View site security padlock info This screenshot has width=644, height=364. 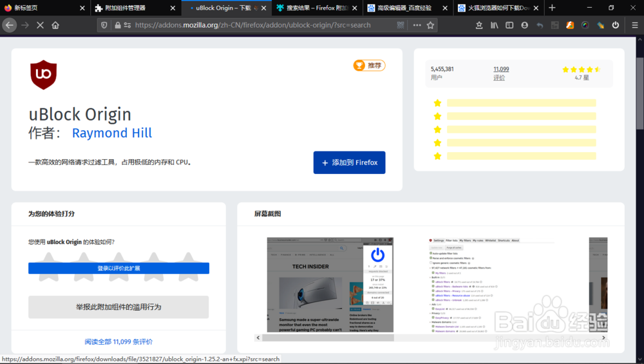click(x=118, y=25)
